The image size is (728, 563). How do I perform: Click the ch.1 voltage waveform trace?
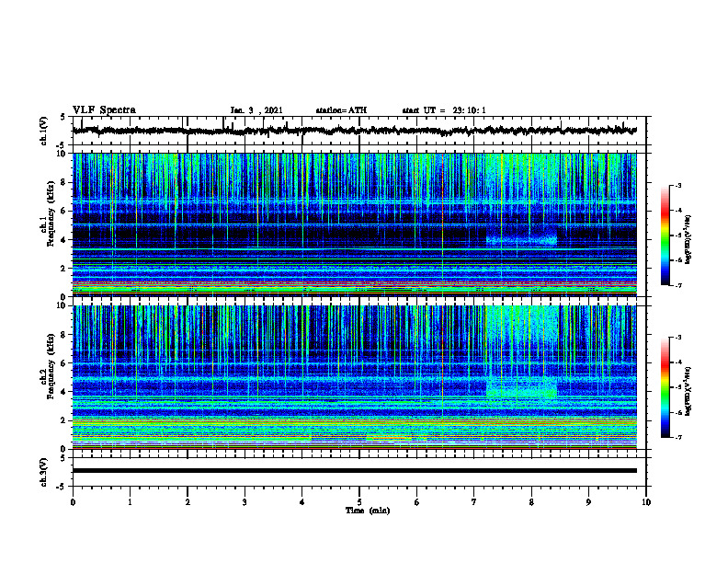click(354, 131)
